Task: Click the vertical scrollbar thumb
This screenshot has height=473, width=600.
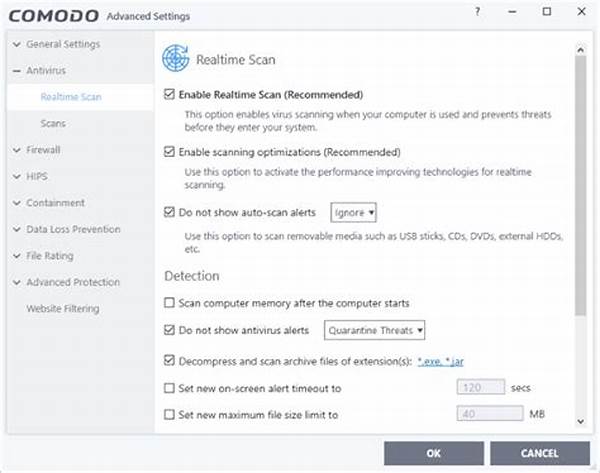Action: pyautogui.click(x=580, y=186)
